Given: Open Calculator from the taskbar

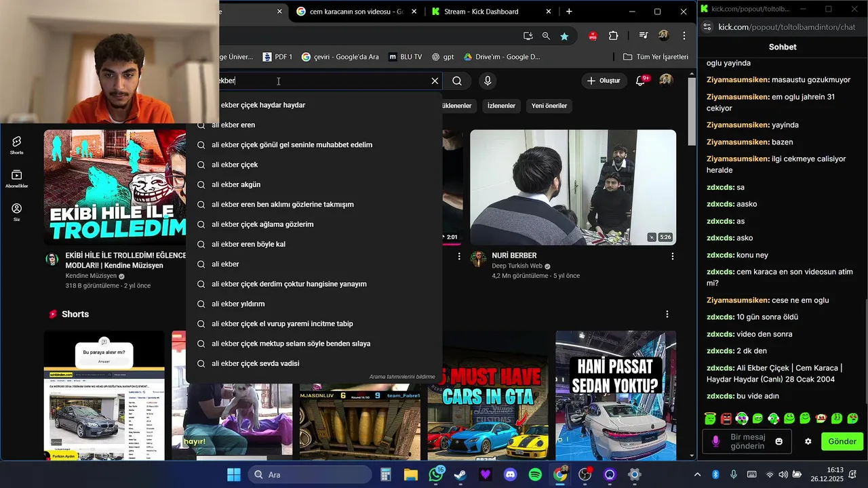Looking at the screenshot, I should [x=386, y=474].
